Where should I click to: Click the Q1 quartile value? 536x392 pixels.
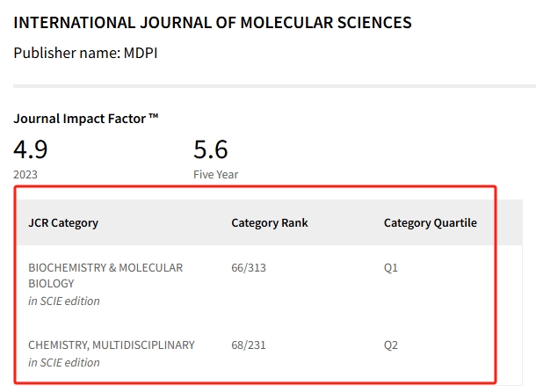391,267
